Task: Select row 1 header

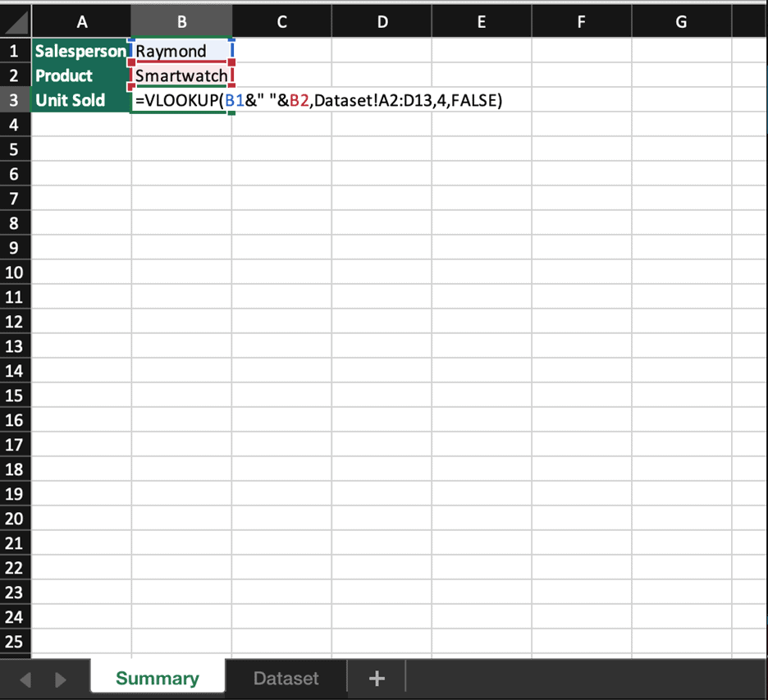Action: click(15, 50)
